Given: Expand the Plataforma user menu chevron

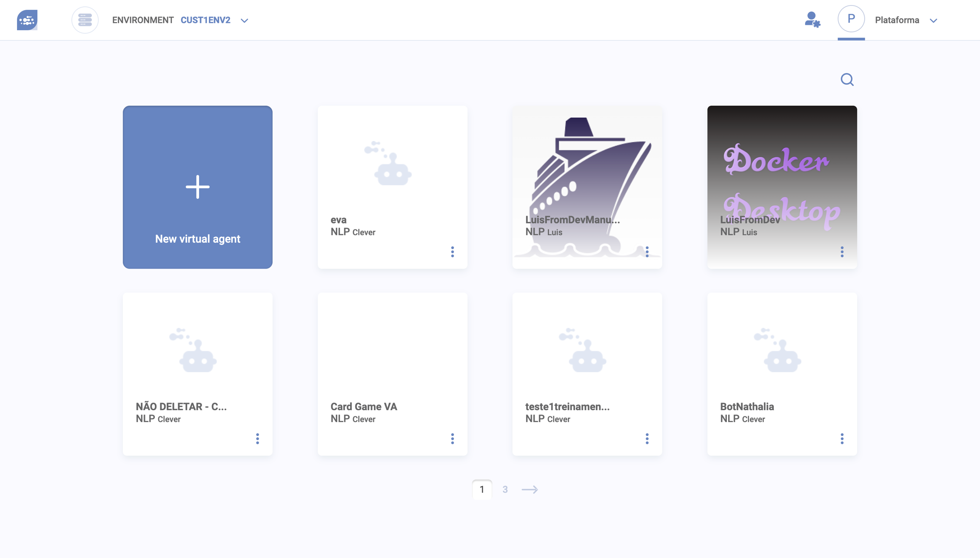Looking at the screenshot, I should coord(933,20).
